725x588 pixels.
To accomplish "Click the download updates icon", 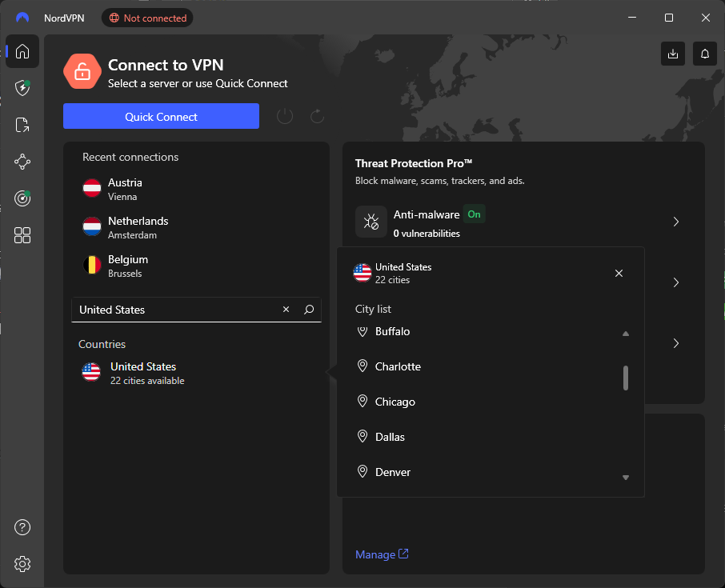I will [673, 54].
